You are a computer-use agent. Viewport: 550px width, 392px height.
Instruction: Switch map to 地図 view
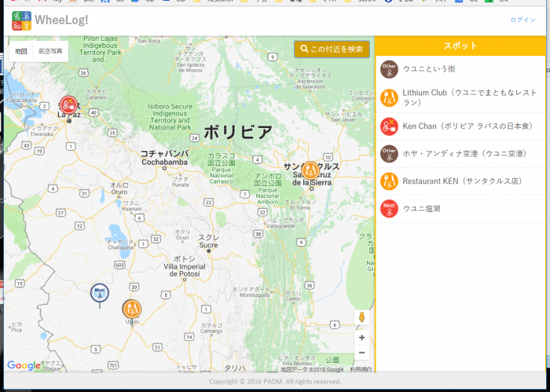click(x=21, y=51)
